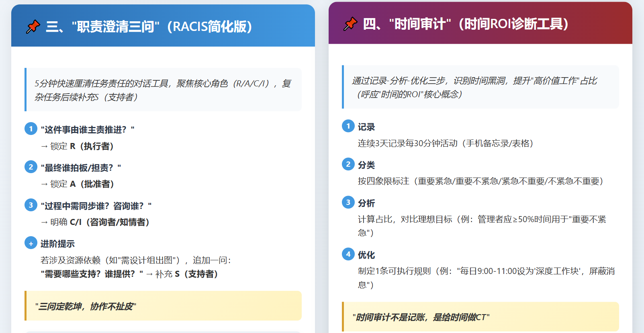Image resolution: width=644 pixels, height=333 pixels.
Task: Click the "通过记录-分析-优化三步" intro quote block
Action: click(x=480, y=87)
